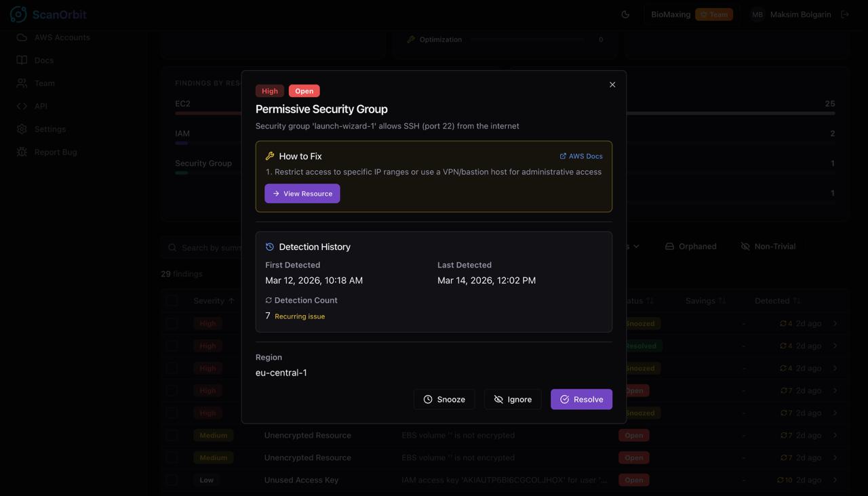Check the select-all checkbox in the table header

[172, 300]
